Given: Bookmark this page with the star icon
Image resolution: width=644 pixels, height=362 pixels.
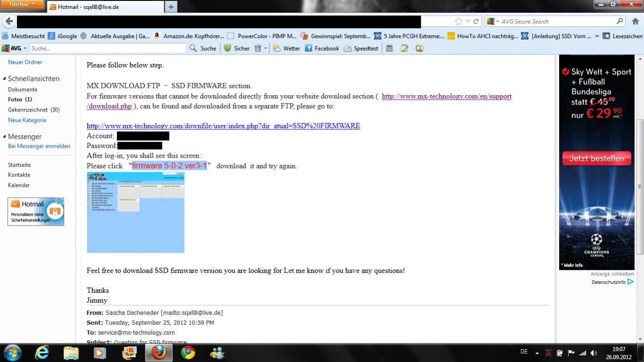Looking at the screenshot, I should click(458, 21).
